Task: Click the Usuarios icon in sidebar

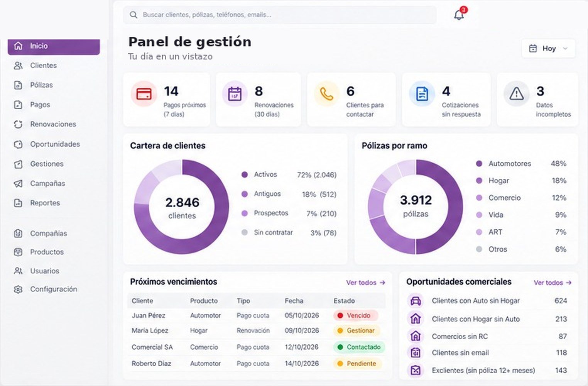Action: [x=18, y=271]
